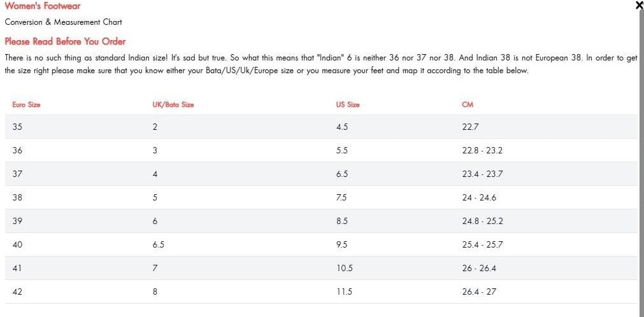Click the 24.8 - 25.2 CM range
Screen dimensions: 644x317
(x=482, y=221)
